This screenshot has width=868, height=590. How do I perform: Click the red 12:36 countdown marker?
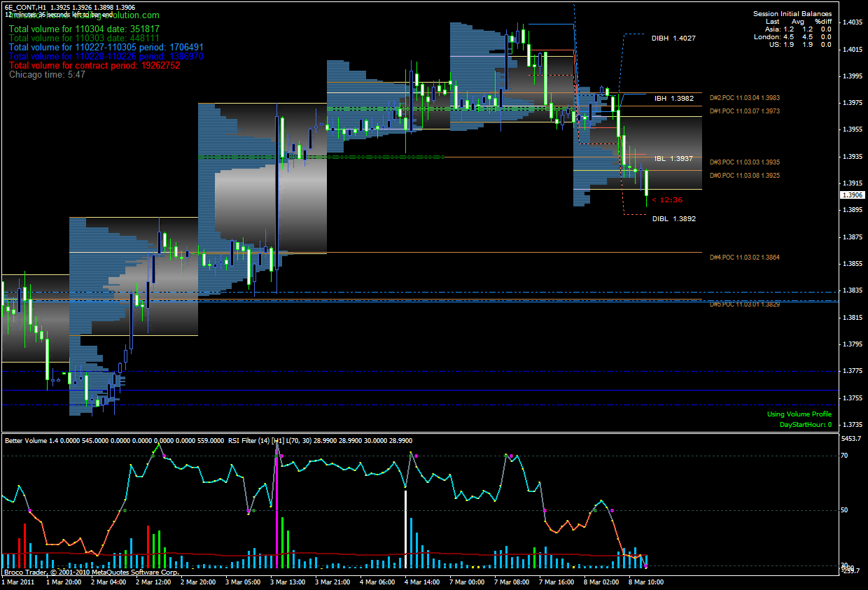coord(666,200)
